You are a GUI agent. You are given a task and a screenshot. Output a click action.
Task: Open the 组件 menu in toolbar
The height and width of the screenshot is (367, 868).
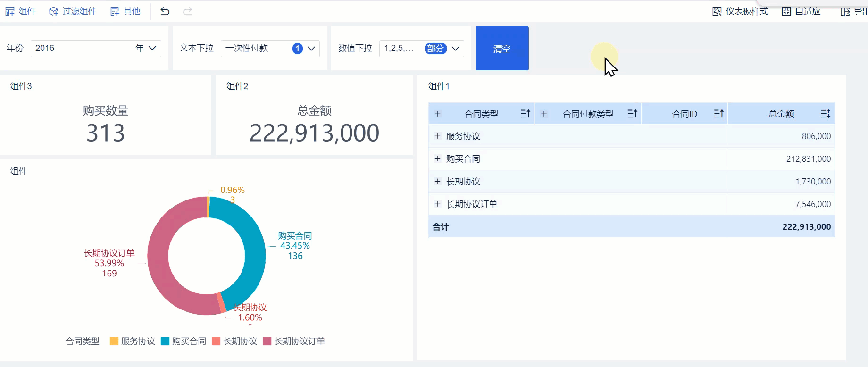[20, 11]
